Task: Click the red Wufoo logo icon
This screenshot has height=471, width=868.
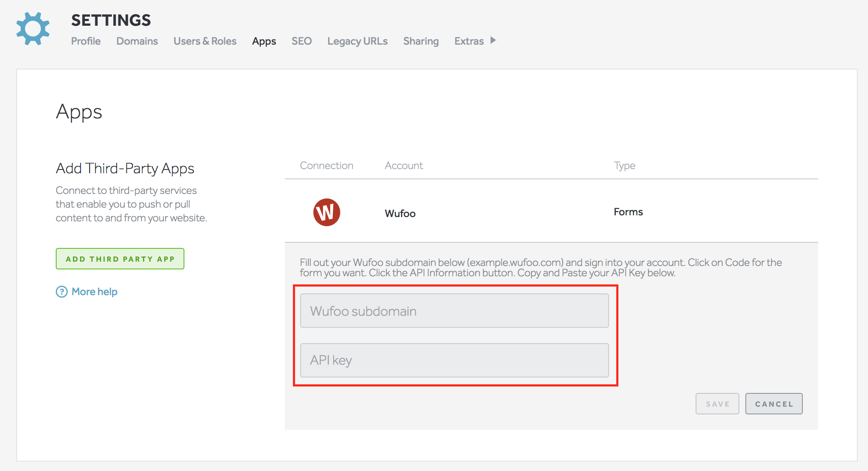Action: click(x=326, y=212)
